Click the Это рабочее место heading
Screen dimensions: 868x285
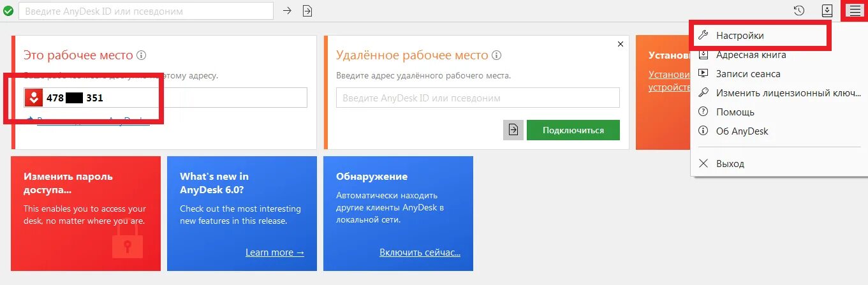click(78, 55)
